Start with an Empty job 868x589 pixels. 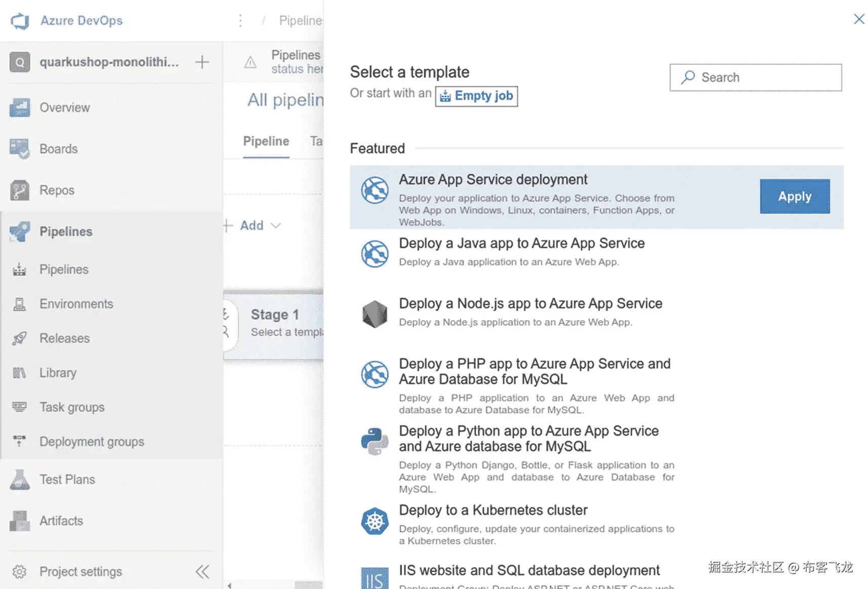pyautogui.click(x=476, y=96)
